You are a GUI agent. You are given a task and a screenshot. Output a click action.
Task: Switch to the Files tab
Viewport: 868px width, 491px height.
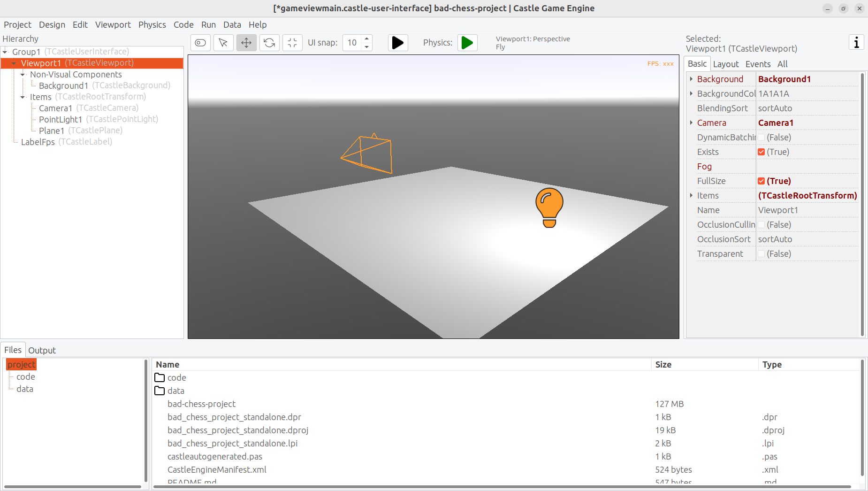pyautogui.click(x=13, y=350)
